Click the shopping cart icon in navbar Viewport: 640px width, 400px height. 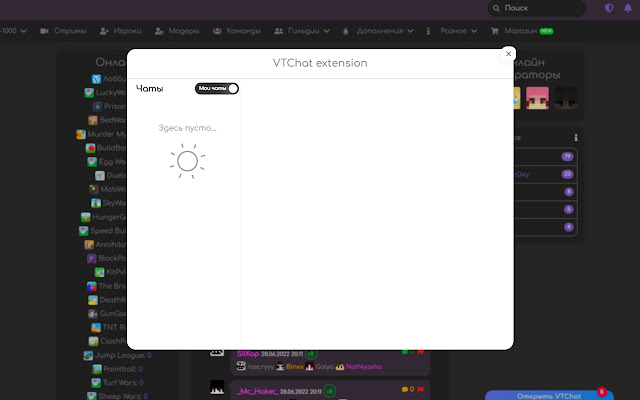point(495,31)
